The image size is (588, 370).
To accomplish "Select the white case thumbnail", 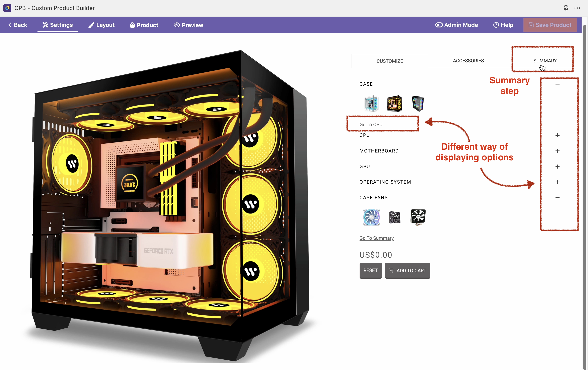I will tap(371, 104).
